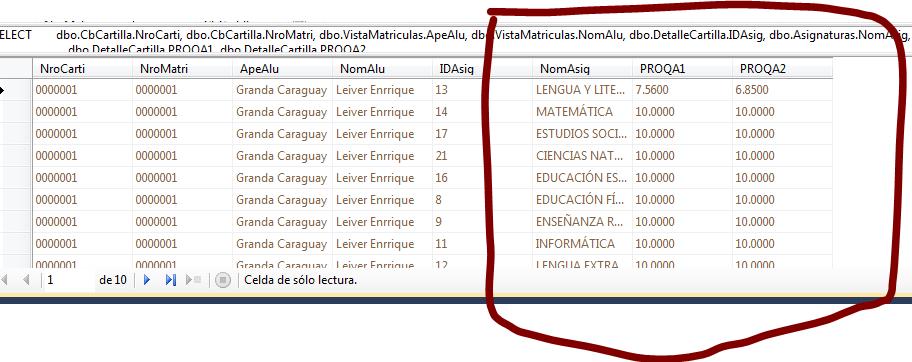
Task: Click ApeAlu cell in the IDAsig 9 row
Action: click(283, 222)
